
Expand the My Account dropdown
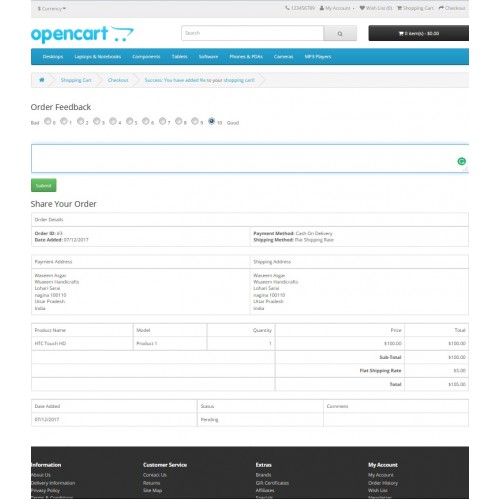point(337,8)
